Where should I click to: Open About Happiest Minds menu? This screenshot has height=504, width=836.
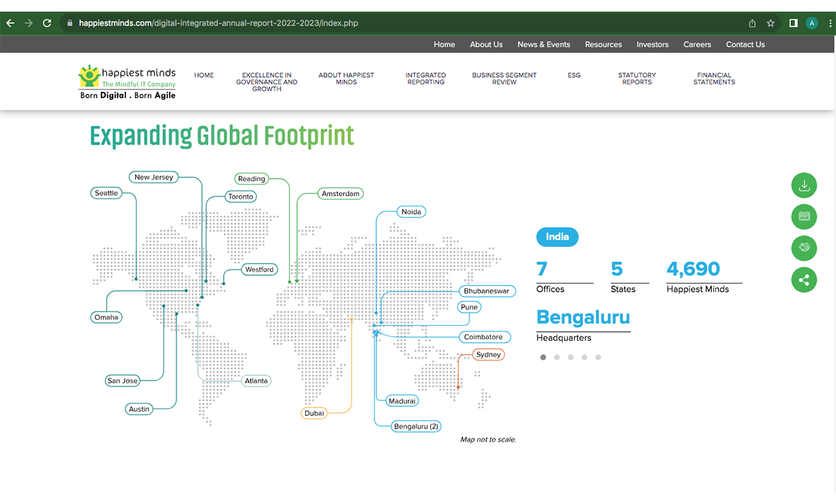point(346,78)
